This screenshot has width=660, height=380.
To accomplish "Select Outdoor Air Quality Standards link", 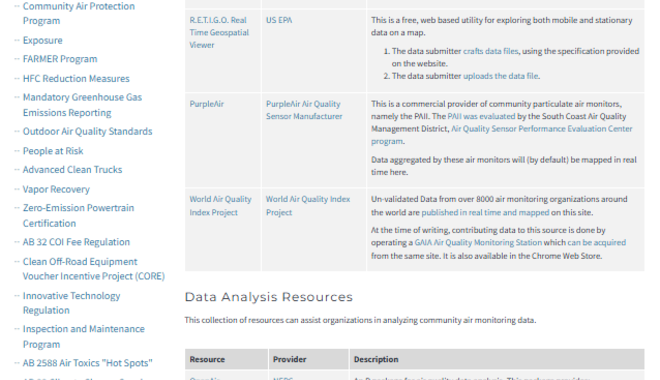I will pyautogui.click(x=88, y=131).
